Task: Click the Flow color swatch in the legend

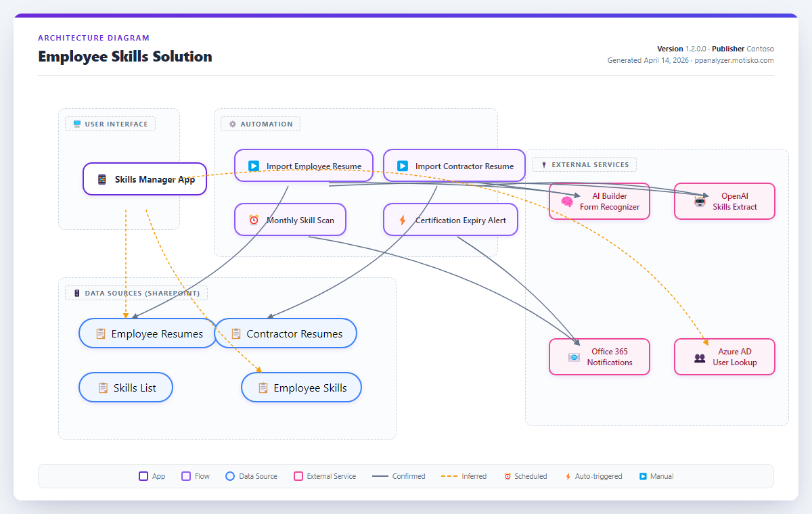Action: tap(186, 476)
